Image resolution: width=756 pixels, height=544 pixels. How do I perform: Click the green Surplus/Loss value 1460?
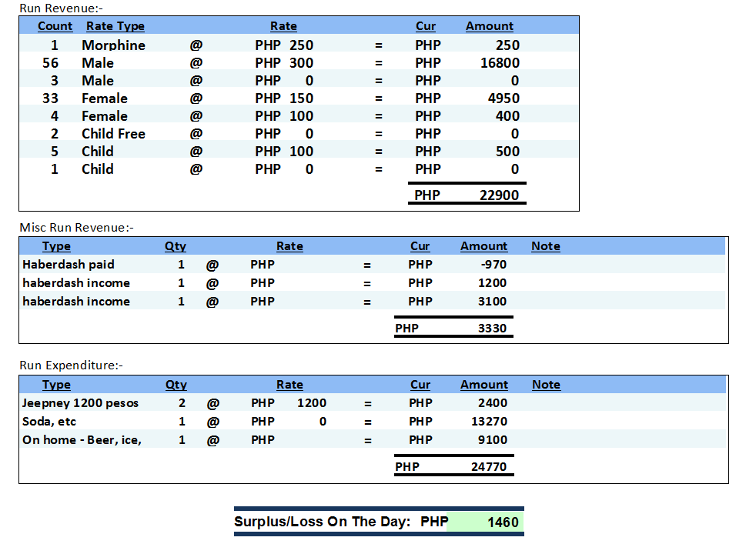tap(503, 522)
